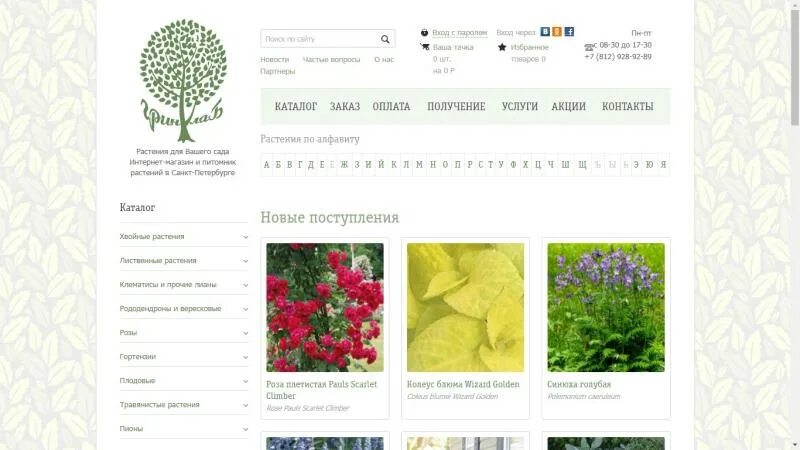Viewport: 800px width, 450px height.
Task: Filter plants by letter К
Action: pyautogui.click(x=394, y=165)
